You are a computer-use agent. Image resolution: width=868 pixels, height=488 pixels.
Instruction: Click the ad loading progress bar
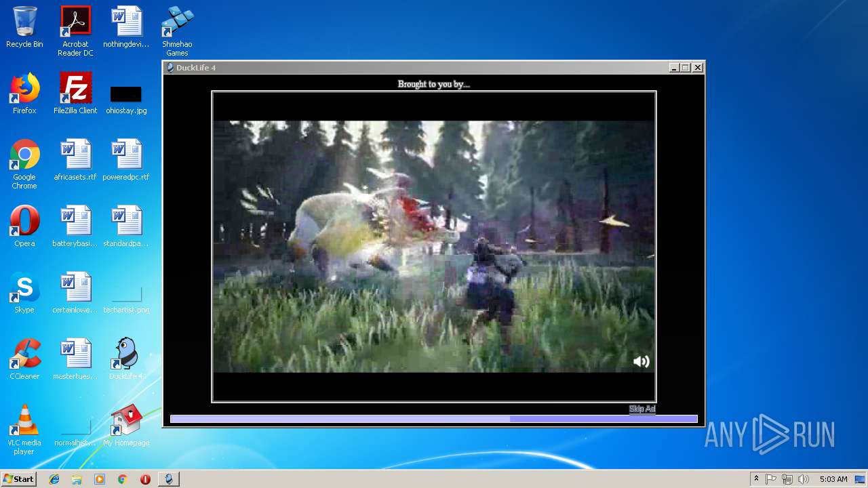click(x=434, y=419)
